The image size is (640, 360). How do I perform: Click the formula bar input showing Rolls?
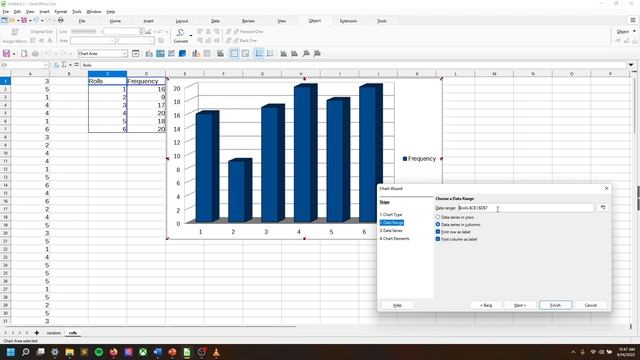coord(353,65)
